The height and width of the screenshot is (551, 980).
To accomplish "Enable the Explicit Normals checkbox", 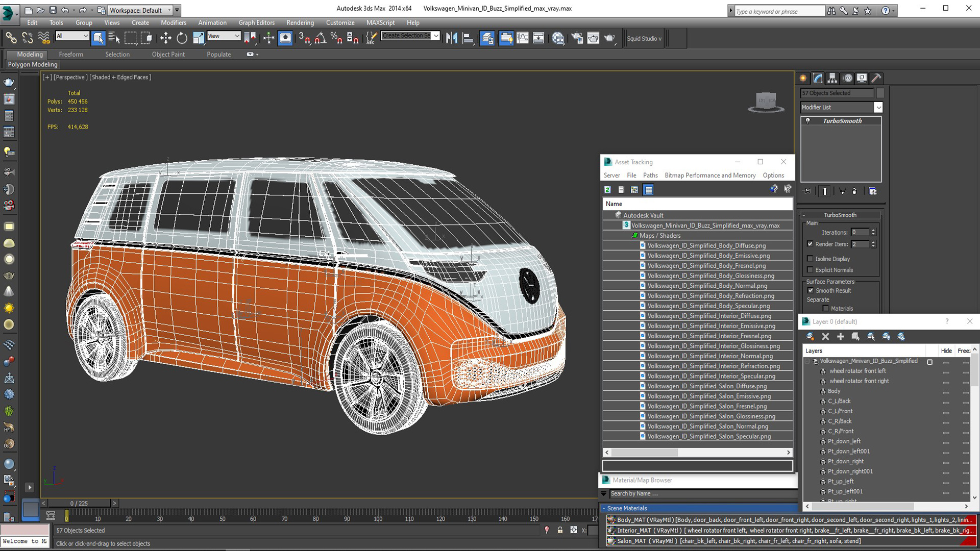I will click(x=810, y=270).
